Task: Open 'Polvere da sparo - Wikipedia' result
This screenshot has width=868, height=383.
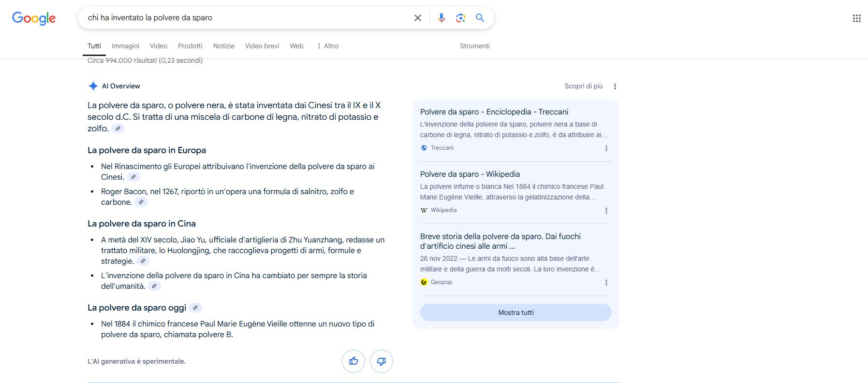Action: (x=470, y=174)
